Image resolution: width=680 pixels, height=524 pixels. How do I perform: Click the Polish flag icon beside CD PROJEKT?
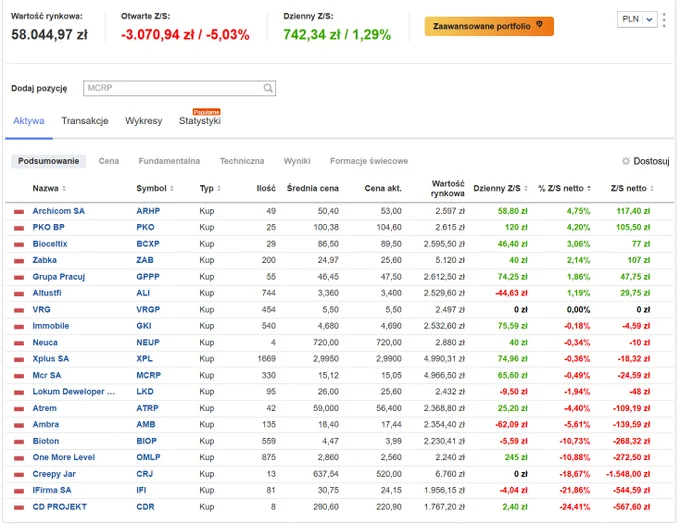[x=19, y=507]
